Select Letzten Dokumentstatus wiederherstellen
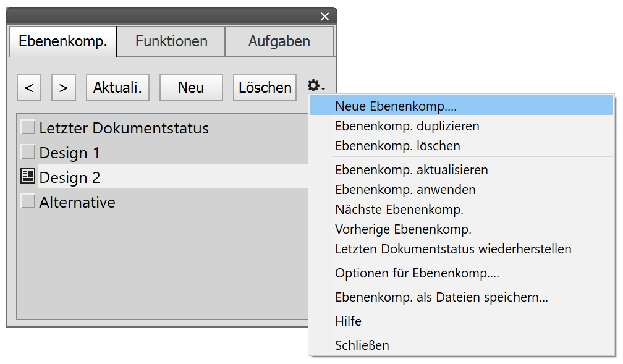Image resolution: width=623 pixels, height=364 pixels. pos(453,249)
